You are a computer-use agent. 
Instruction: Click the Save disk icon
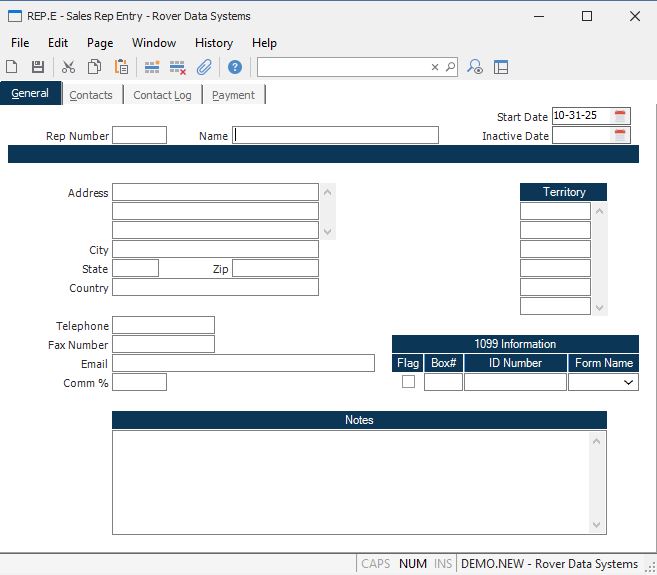point(38,67)
